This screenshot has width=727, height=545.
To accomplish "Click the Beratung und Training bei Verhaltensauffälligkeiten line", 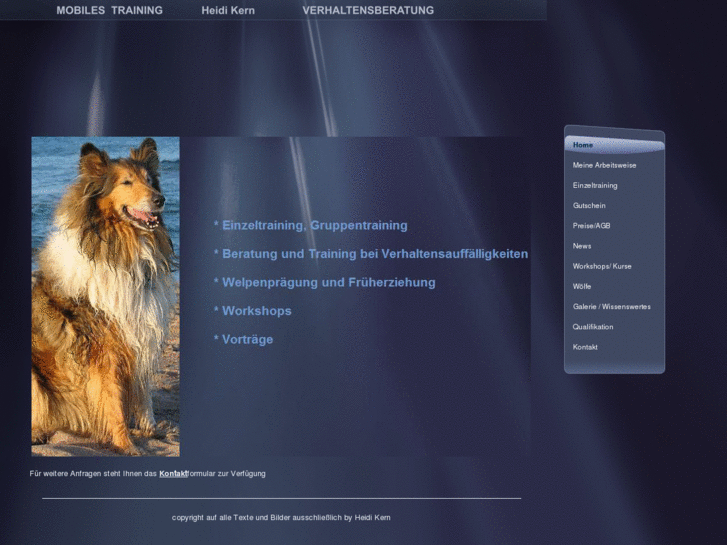I will pyautogui.click(x=370, y=254).
